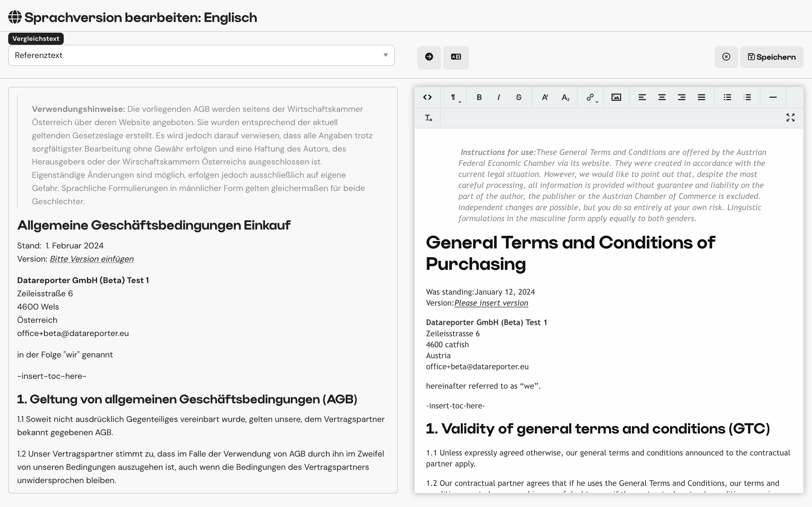
Task: Expand editor to fullscreen
Action: coord(790,117)
